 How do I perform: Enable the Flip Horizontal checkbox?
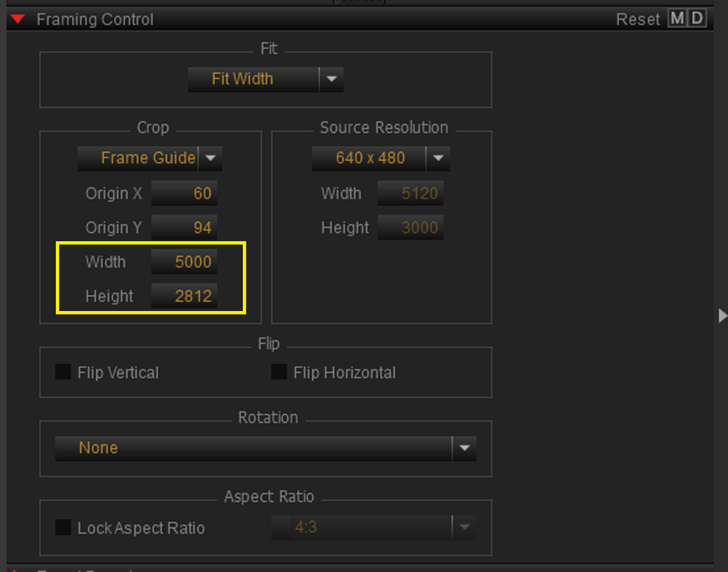click(279, 372)
